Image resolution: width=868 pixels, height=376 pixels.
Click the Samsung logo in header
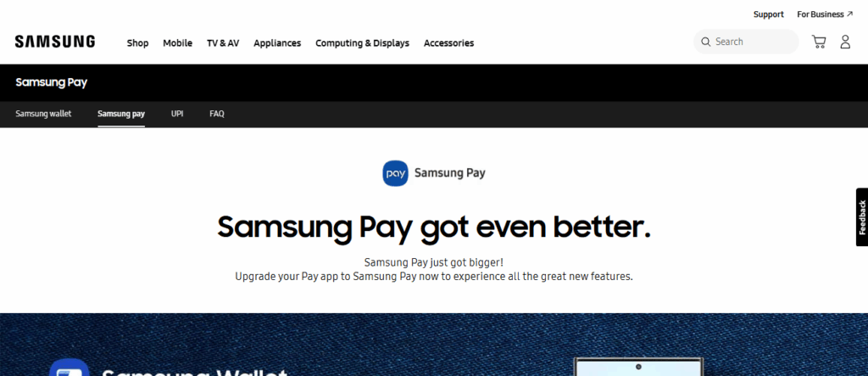click(55, 42)
